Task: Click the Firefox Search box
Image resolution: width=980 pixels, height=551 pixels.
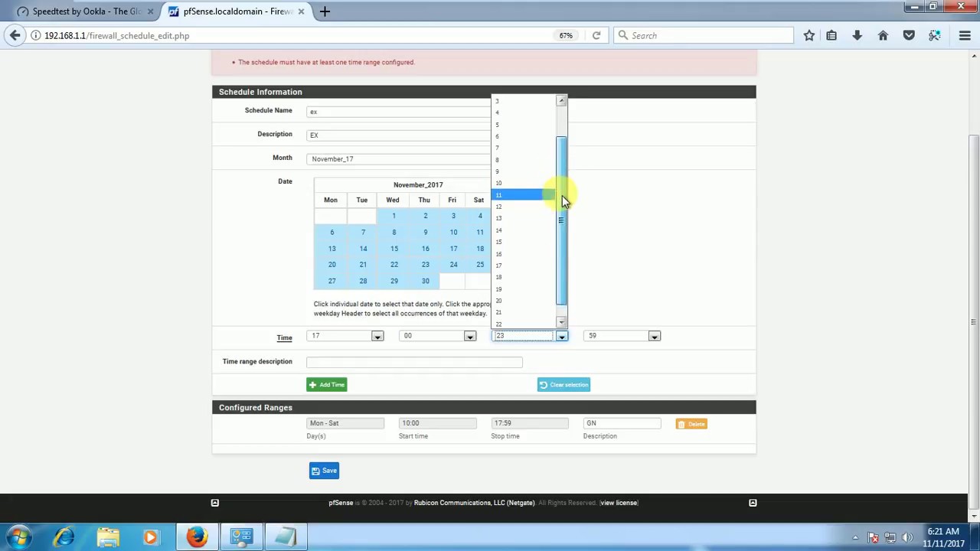Action: 703,35
